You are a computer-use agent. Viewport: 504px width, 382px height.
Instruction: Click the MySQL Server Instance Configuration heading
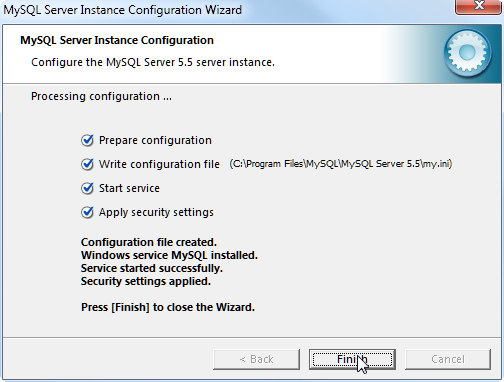point(117,40)
